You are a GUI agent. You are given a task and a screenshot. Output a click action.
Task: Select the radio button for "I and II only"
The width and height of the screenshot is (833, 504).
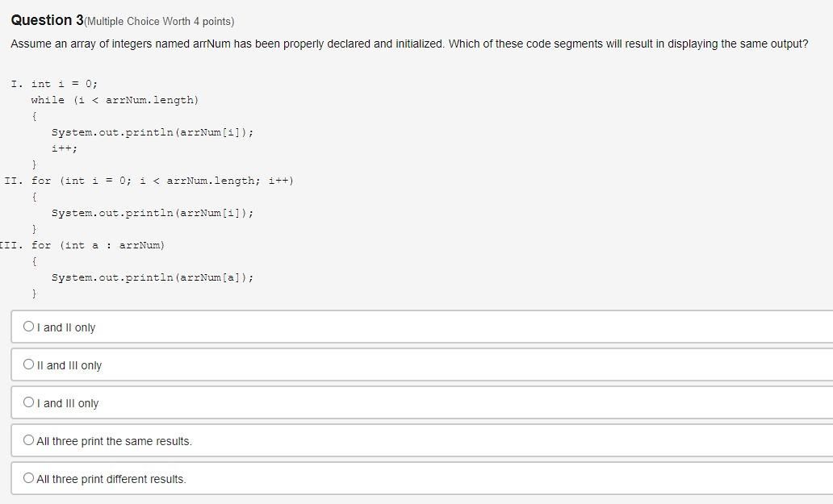(x=29, y=327)
